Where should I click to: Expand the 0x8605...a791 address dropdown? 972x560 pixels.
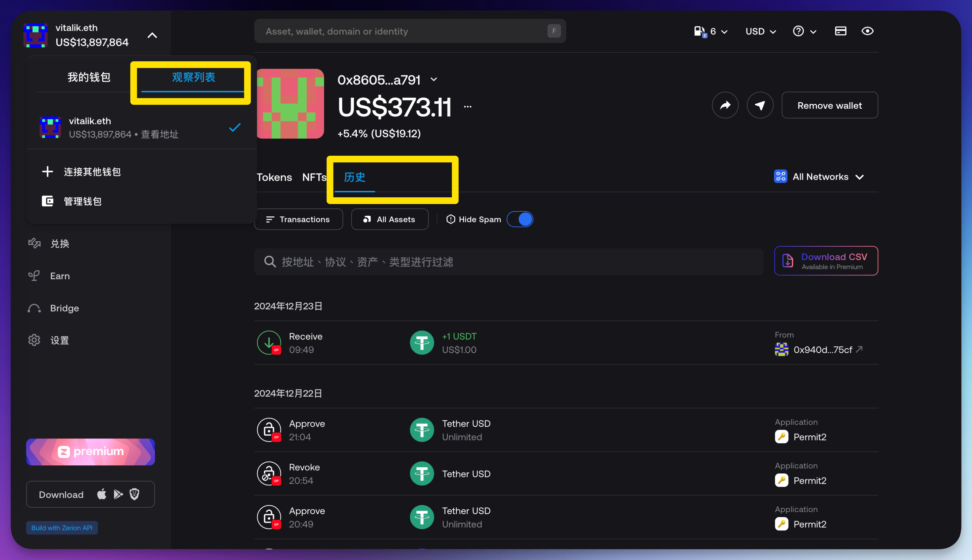point(434,79)
